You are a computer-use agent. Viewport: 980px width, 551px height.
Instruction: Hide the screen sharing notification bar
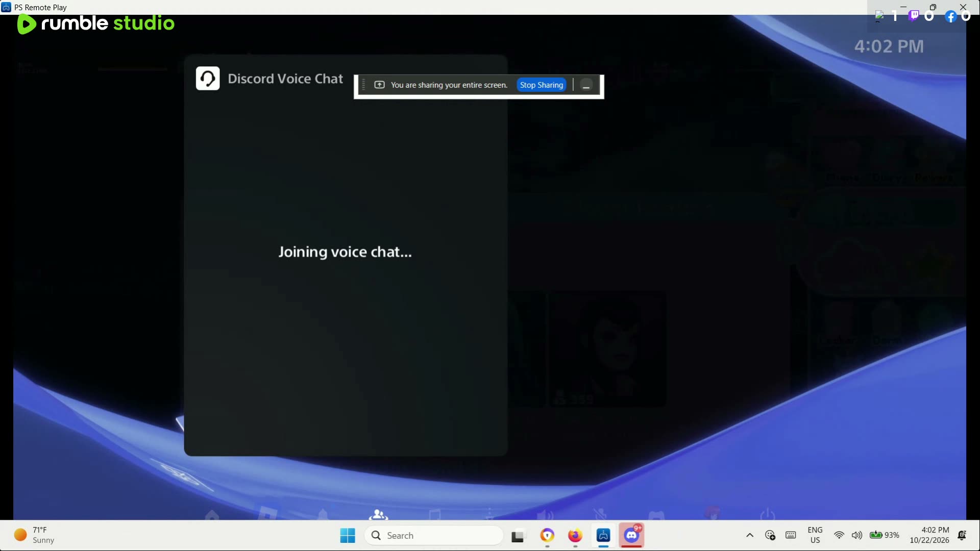586,85
